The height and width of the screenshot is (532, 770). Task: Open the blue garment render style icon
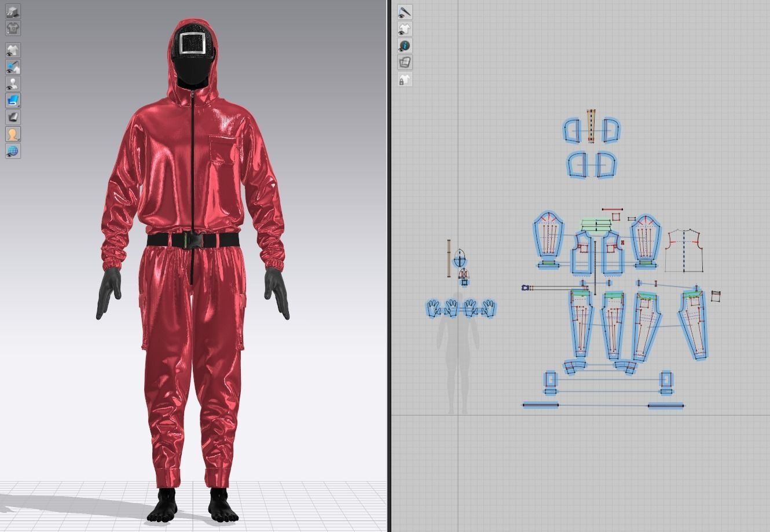tap(13, 100)
